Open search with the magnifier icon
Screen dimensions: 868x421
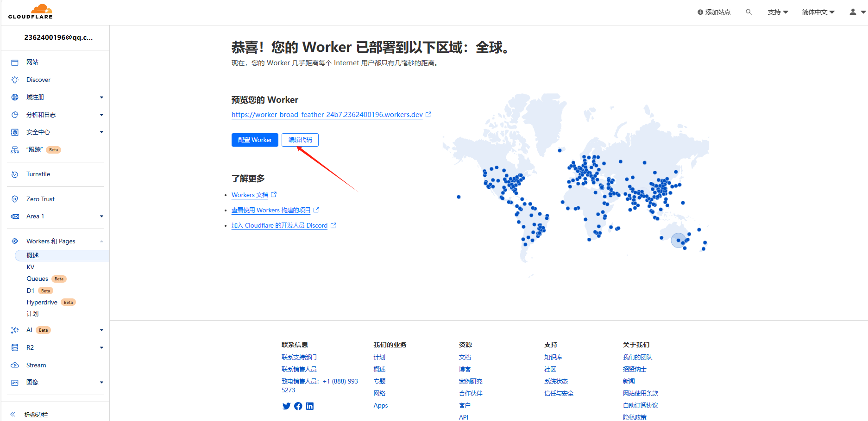[x=748, y=12]
